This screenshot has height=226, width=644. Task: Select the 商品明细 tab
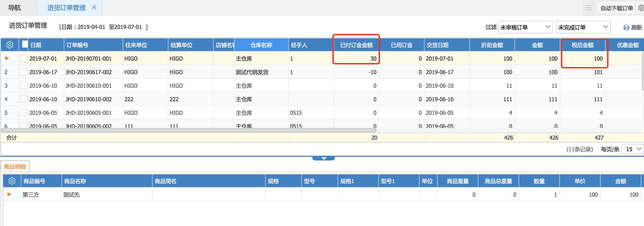tap(15, 167)
